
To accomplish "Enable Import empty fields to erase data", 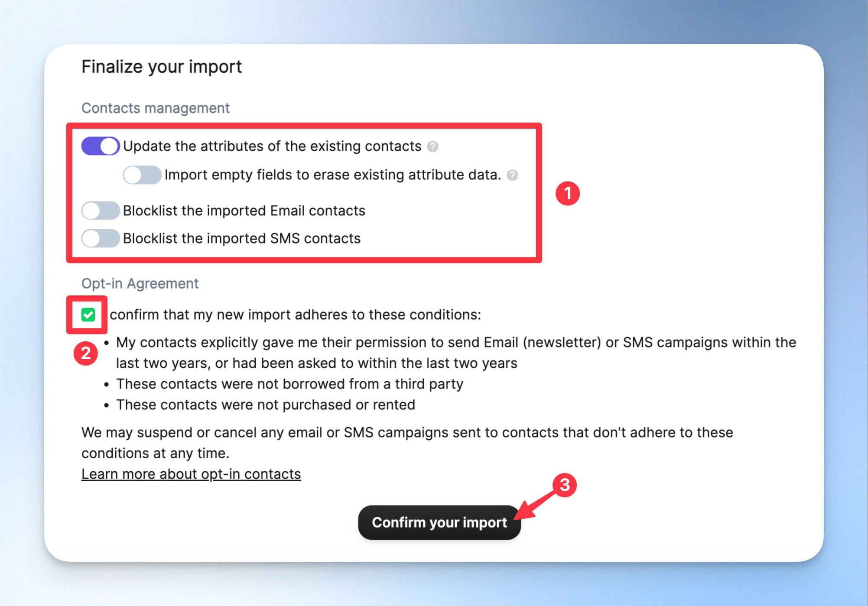I will click(142, 175).
